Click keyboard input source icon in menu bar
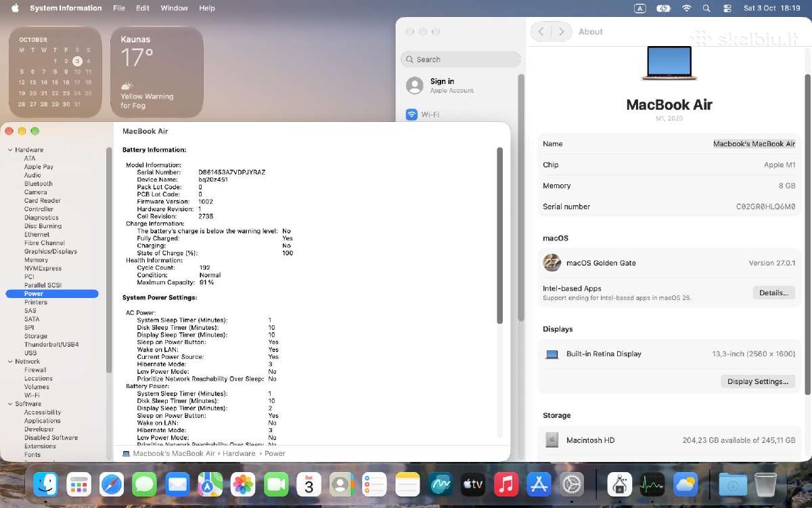 pyautogui.click(x=640, y=8)
